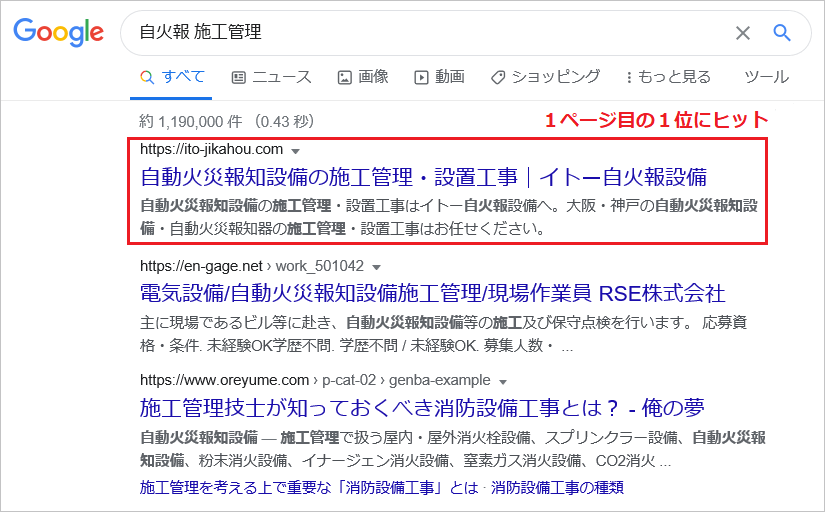Click the picture icon beside 画像

345,78
